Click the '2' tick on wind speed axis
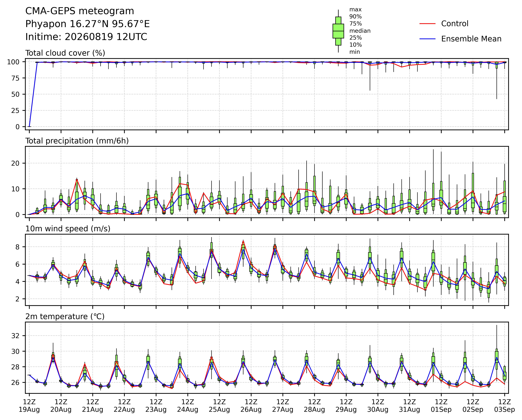522x420 pixels. [x=17, y=299]
